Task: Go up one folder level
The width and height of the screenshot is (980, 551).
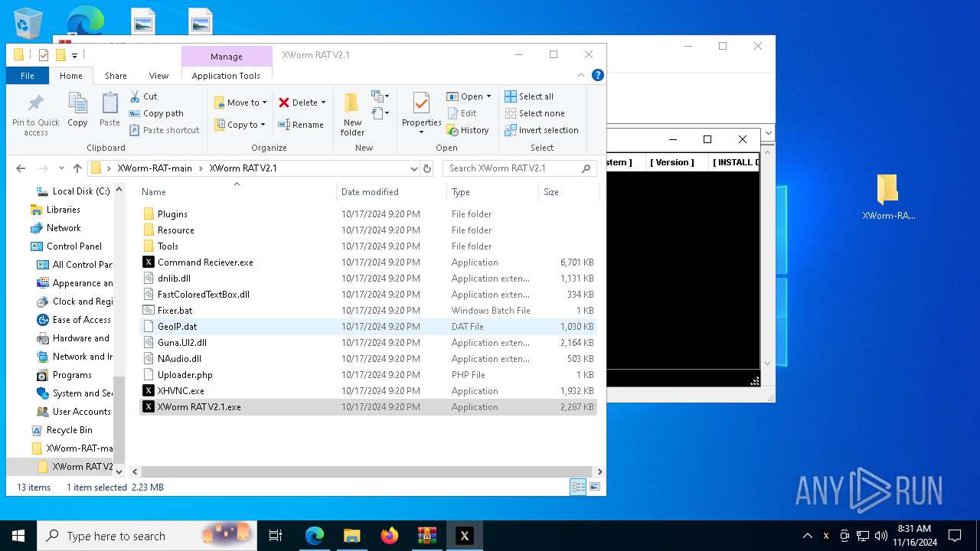Action: (x=77, y=168)
